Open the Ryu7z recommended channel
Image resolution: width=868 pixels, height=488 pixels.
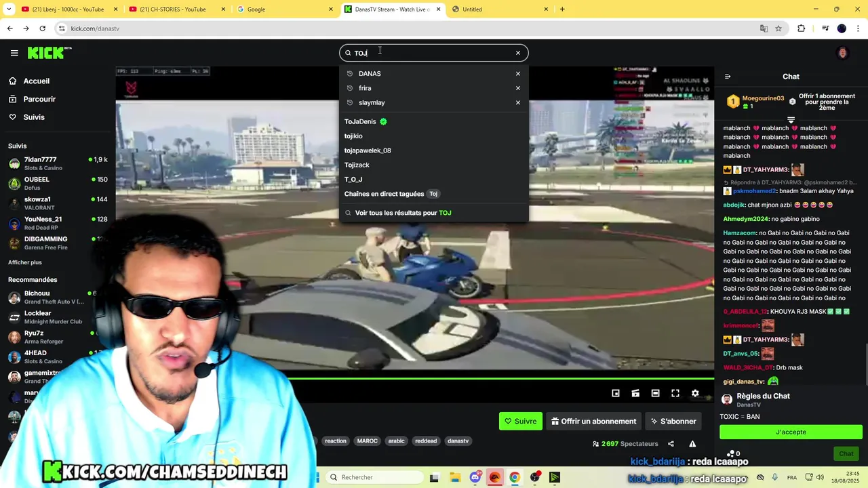coord(53,337)
